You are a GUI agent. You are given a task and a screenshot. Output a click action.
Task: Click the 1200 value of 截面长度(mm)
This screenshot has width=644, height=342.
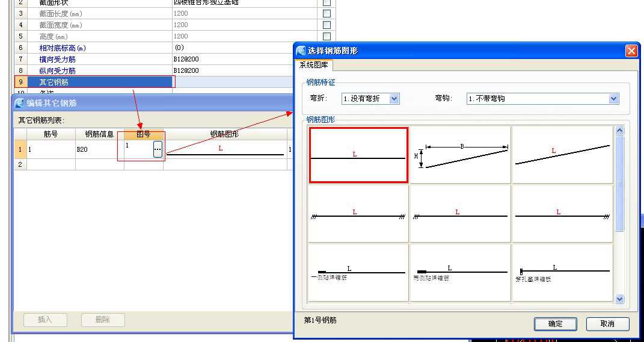pos(180,13)
